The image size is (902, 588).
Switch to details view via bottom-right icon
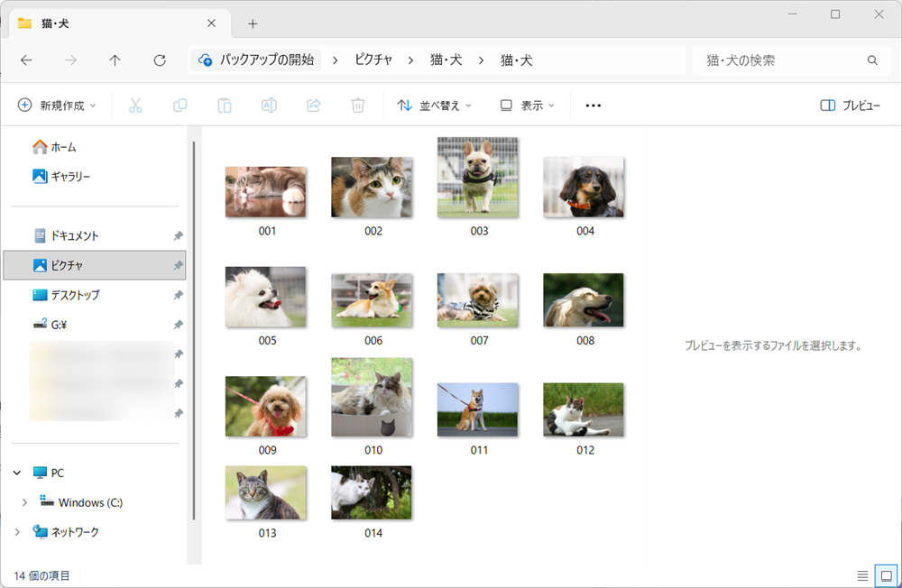click(863, 575)
